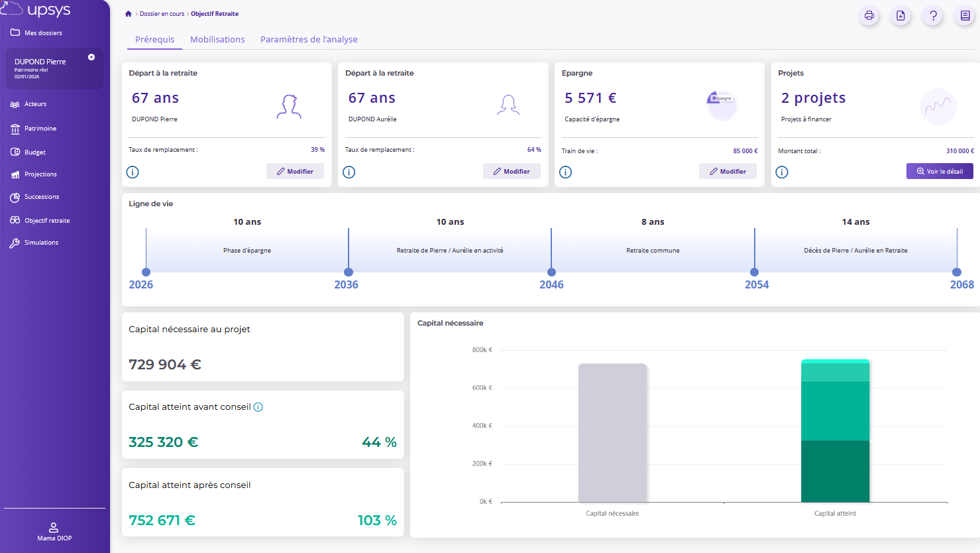This screenshot has height=553, width=980.
Task: Open the Paramètres de l'analyse tab
Action: pyautogui.click(x=309, y=40)
